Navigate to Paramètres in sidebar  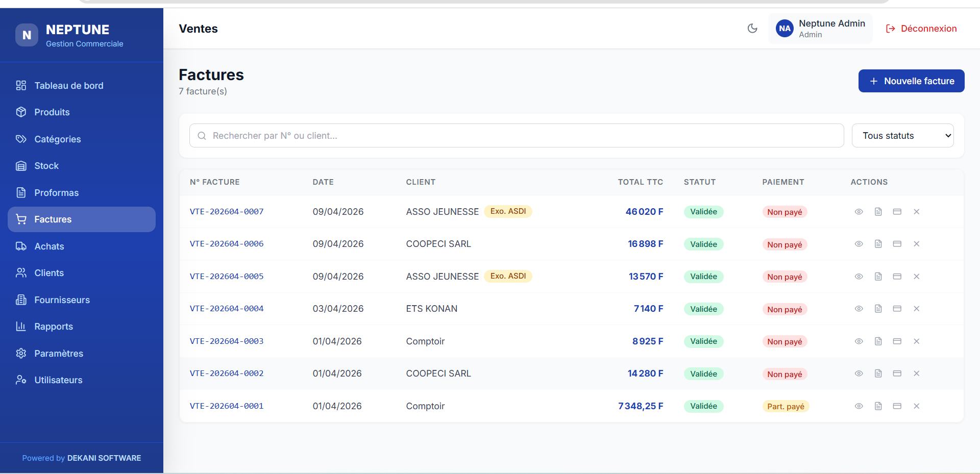point(58,354)
